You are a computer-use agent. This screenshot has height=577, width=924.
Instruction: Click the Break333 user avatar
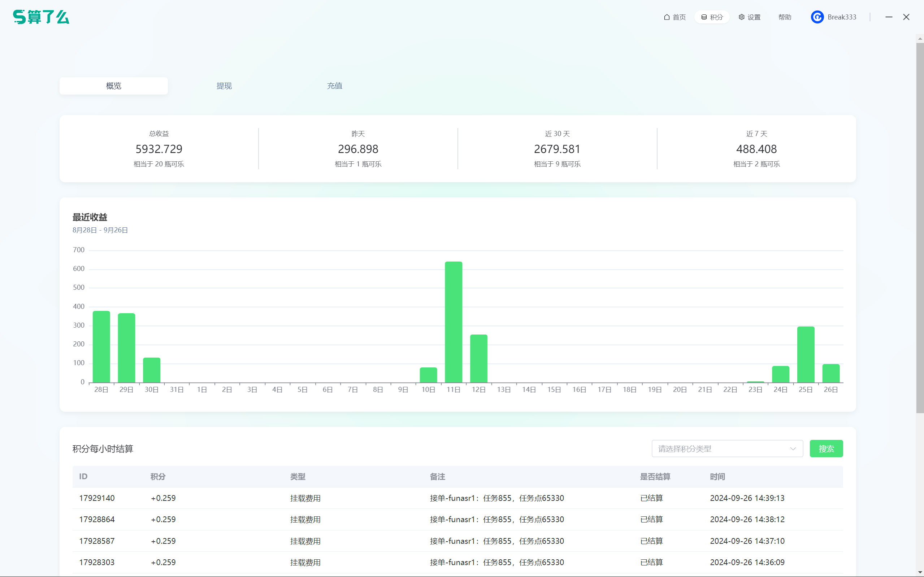click(x=817, y=17)
